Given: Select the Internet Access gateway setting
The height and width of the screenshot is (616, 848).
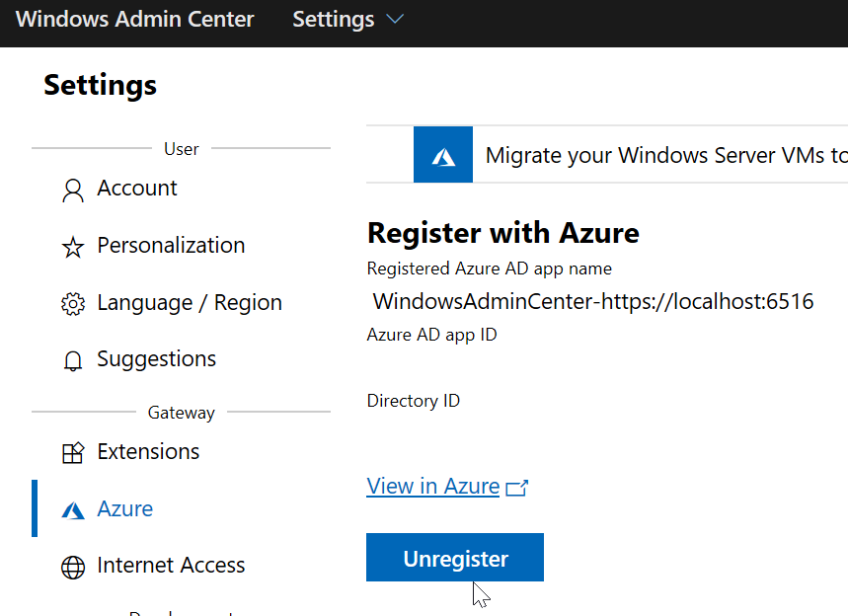Looking at the screenshot, I should (171, 566).
